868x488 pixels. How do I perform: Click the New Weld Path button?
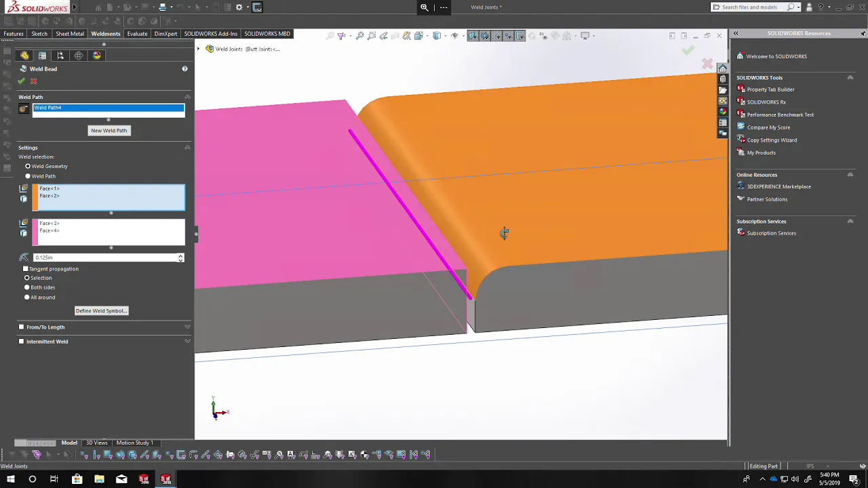coord(108,131)
